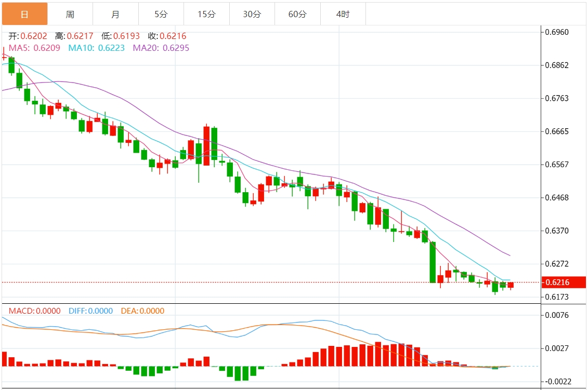Click the 0.6567 price axis label
This screenshot has height=390, width=588.
click(557, 165)
